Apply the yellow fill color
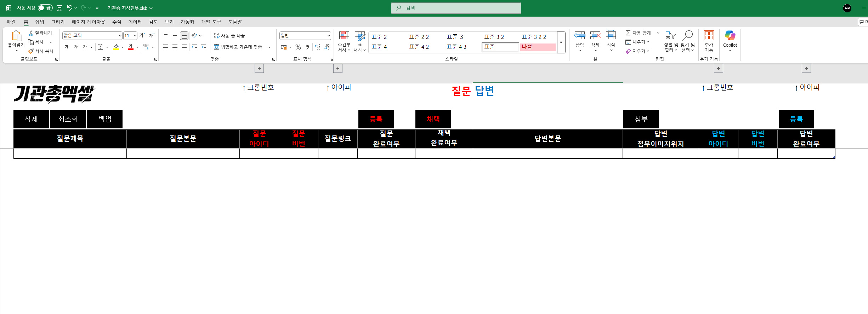Screen dimensions: 868x314 click(116, 47)
